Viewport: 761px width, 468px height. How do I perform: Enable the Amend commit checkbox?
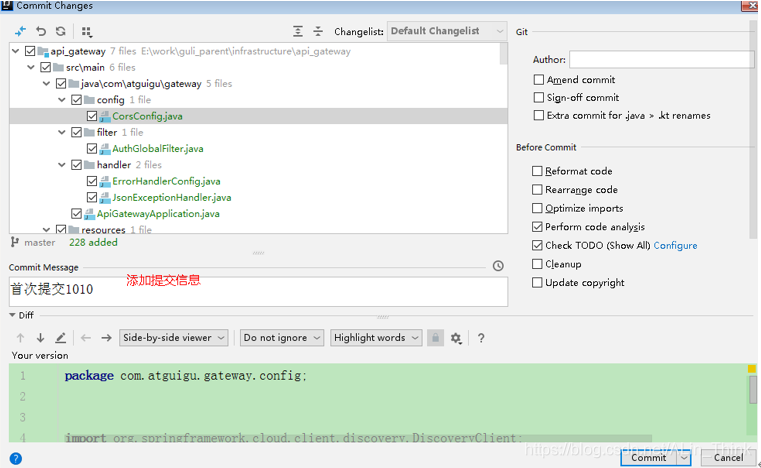coord(538,80)
